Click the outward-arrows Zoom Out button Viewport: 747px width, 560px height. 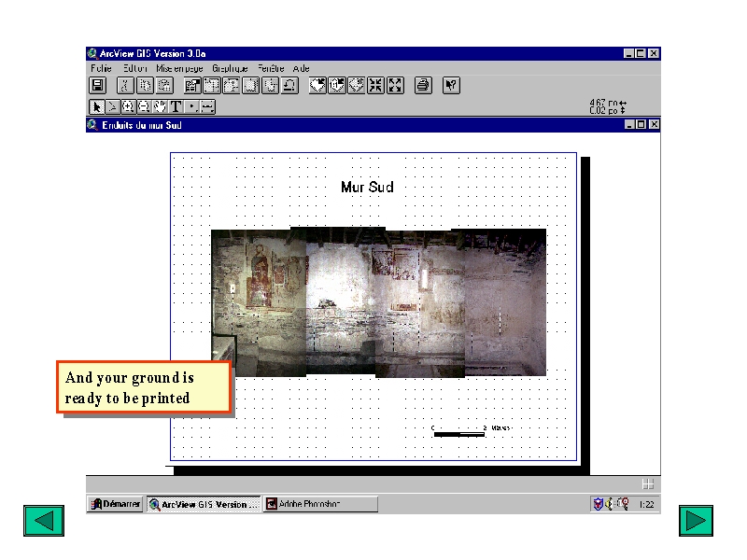(x=395, y=86)
